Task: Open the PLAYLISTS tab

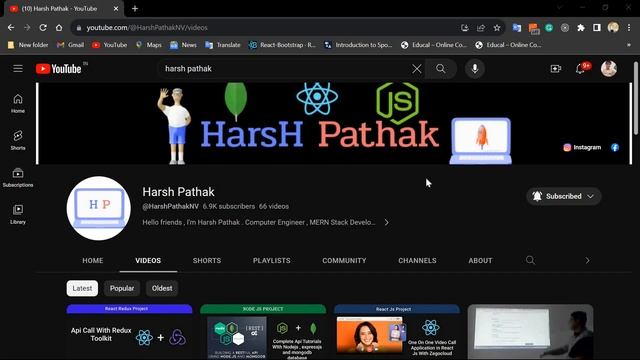Action: tap(271, 260)
